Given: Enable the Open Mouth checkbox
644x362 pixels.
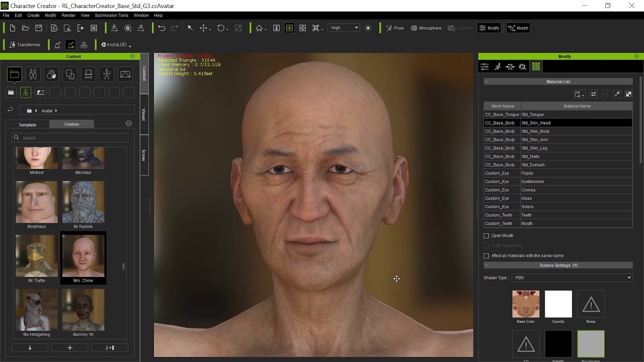Looking at the screenshot, I should (486, 236).
